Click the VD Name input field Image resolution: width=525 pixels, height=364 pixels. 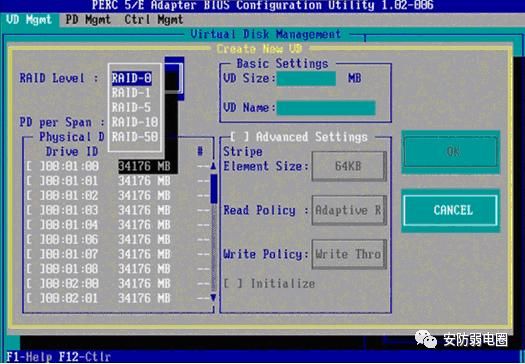point(326,108)
